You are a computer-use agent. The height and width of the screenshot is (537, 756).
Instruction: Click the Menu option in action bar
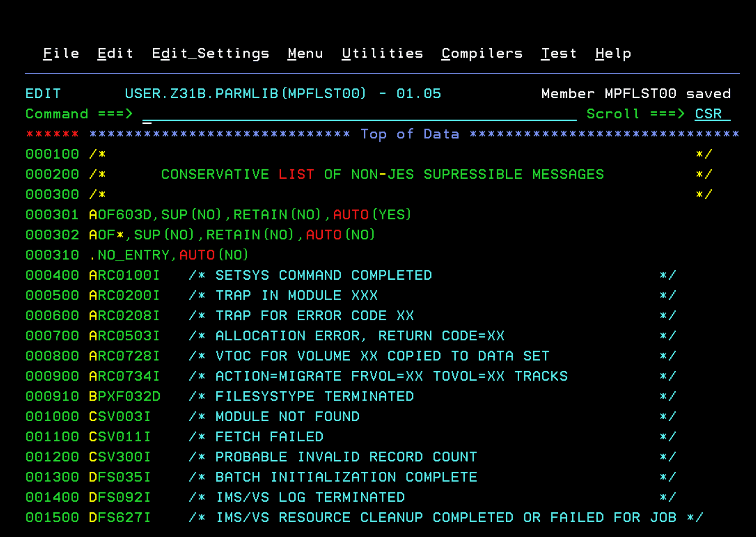(305, 53)
